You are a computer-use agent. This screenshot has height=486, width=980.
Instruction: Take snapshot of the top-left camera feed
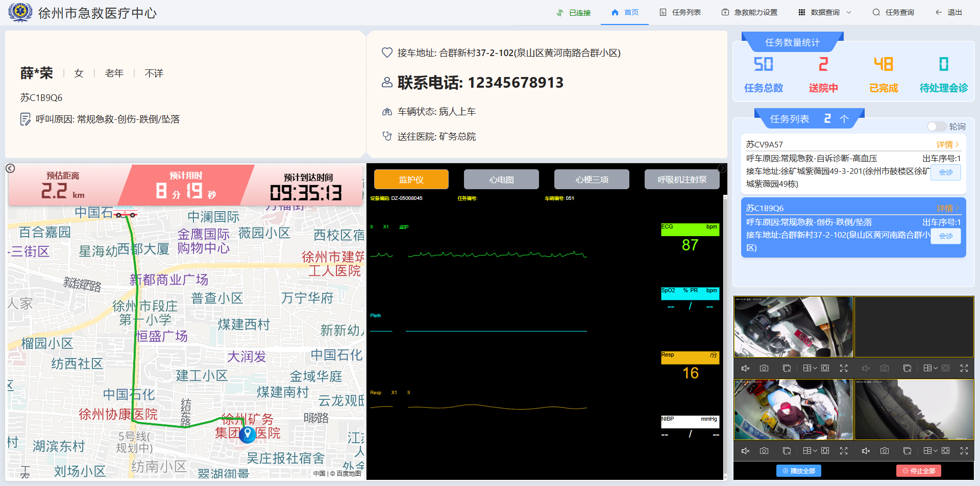click(x=764, y=368)
